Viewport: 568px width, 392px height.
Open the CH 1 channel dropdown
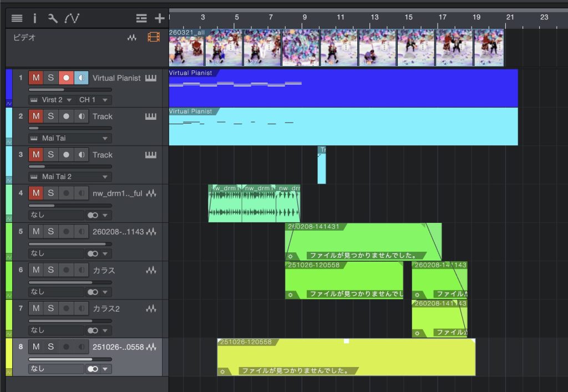(95, 100)
